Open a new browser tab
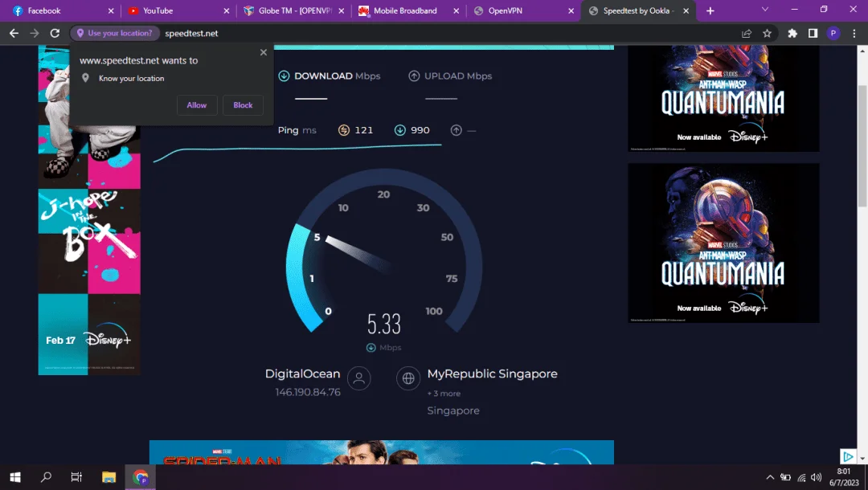This screenshot has height=490, width=868. coord(710,10)
